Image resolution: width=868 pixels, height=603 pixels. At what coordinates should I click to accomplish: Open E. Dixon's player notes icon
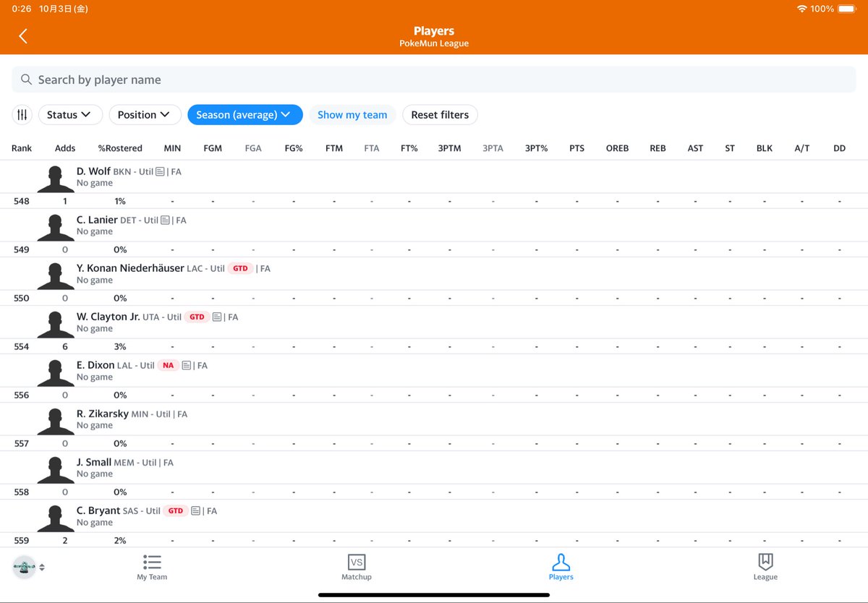tap(187, 366)
